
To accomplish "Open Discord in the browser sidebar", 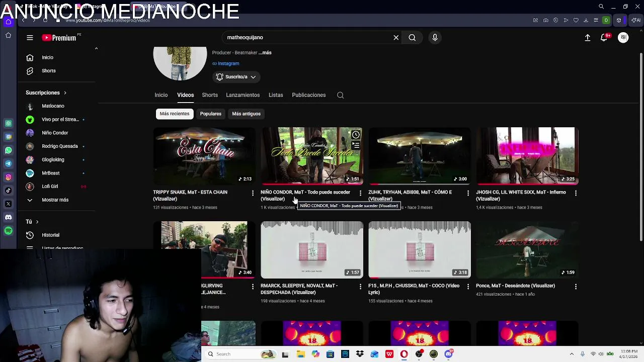I will (x=9, y=217).
